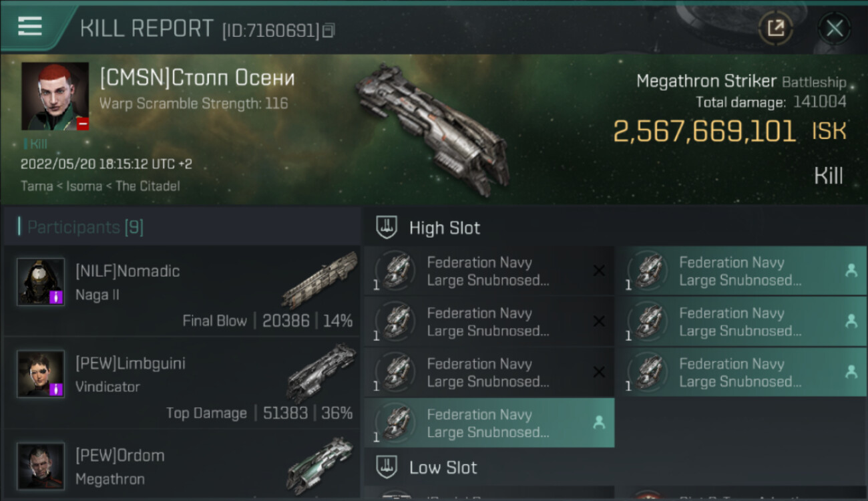Copy the kill report ID

(x=328, y=30)
